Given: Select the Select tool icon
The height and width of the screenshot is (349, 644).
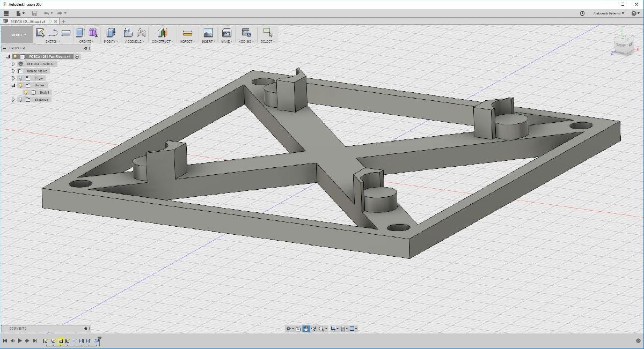Looking at the screenshot, I should 267,33.
